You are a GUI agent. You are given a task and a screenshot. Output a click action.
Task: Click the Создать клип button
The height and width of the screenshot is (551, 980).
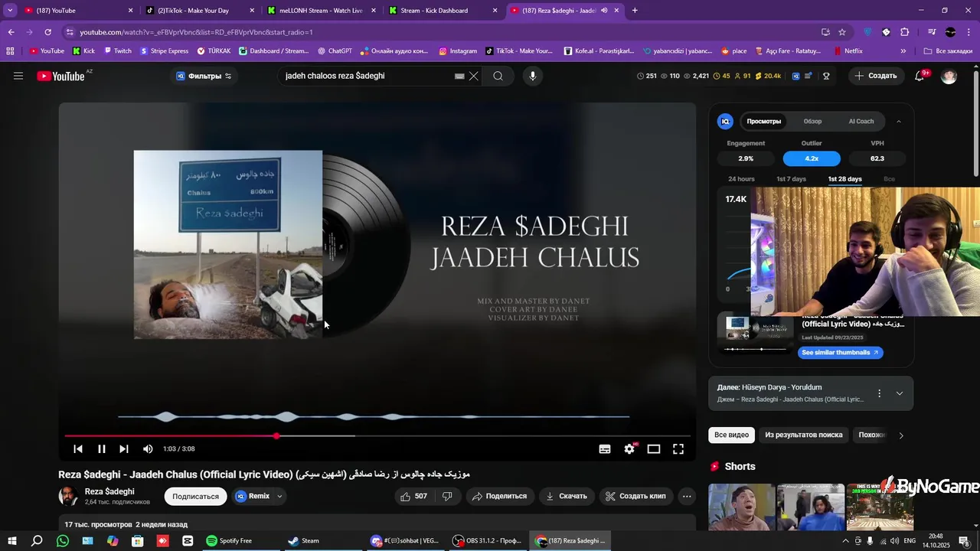pos(635,496)
